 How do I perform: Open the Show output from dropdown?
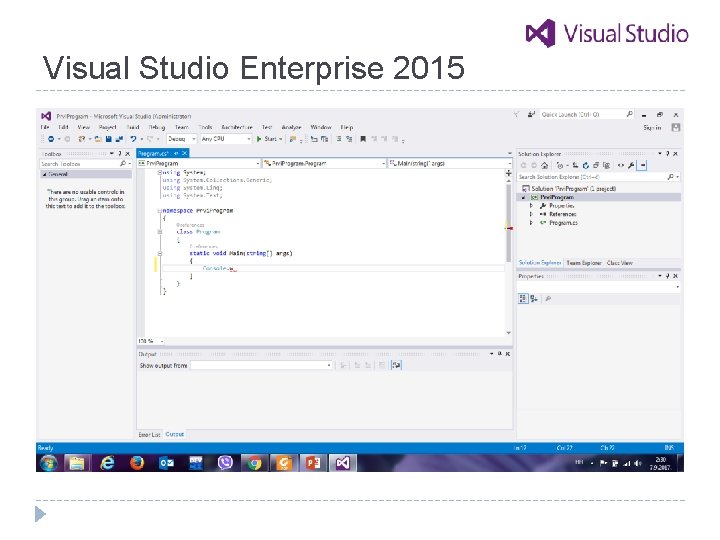[x=261, y=366]
